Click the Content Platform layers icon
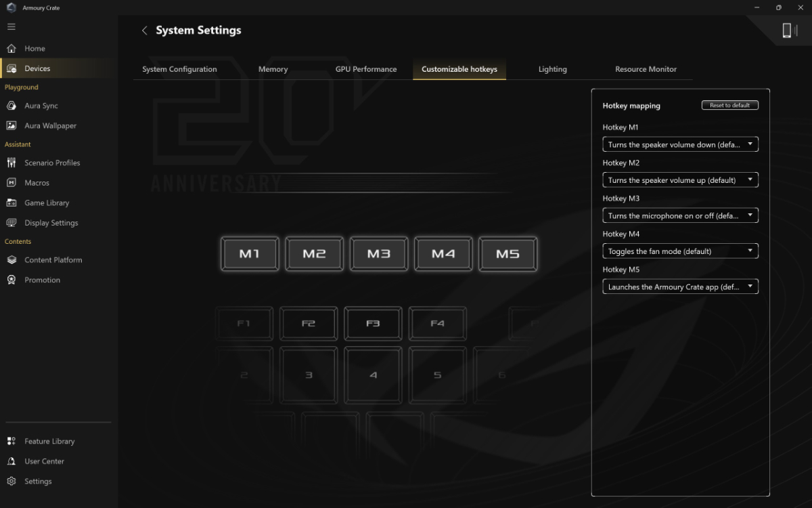The width and height of the screenshot is (812, 508). (x=12, y=260)
